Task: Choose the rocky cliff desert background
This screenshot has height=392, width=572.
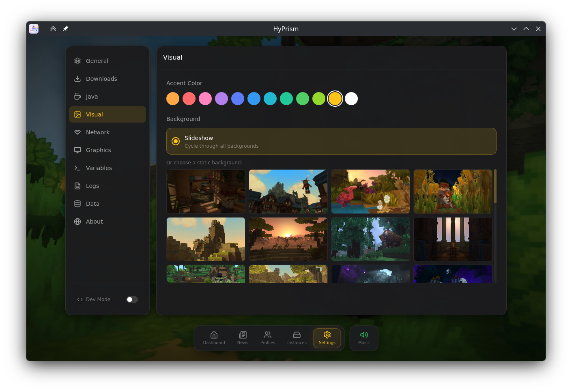Action: tap(206, 239)
